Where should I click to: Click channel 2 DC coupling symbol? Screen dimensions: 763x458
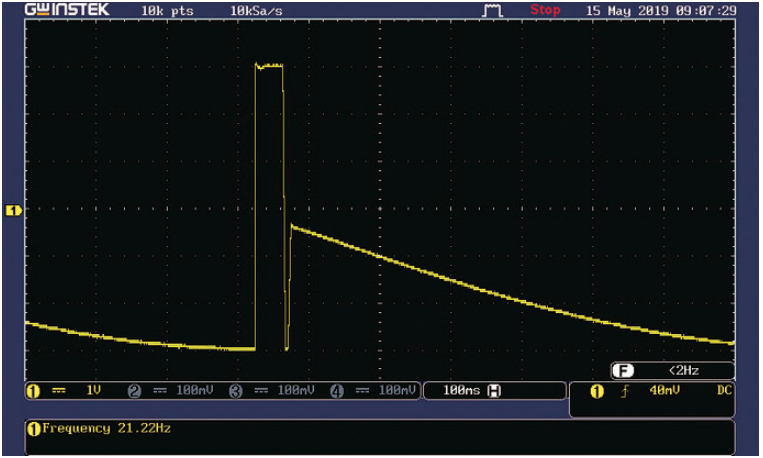(160, 390)
